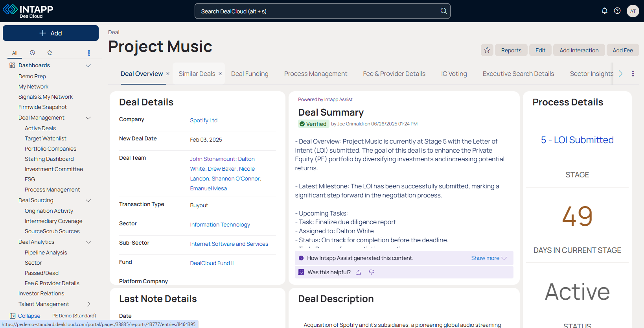Expand Show more in Intapp Assist
This screenshot has width=644, height=328.
489,258
